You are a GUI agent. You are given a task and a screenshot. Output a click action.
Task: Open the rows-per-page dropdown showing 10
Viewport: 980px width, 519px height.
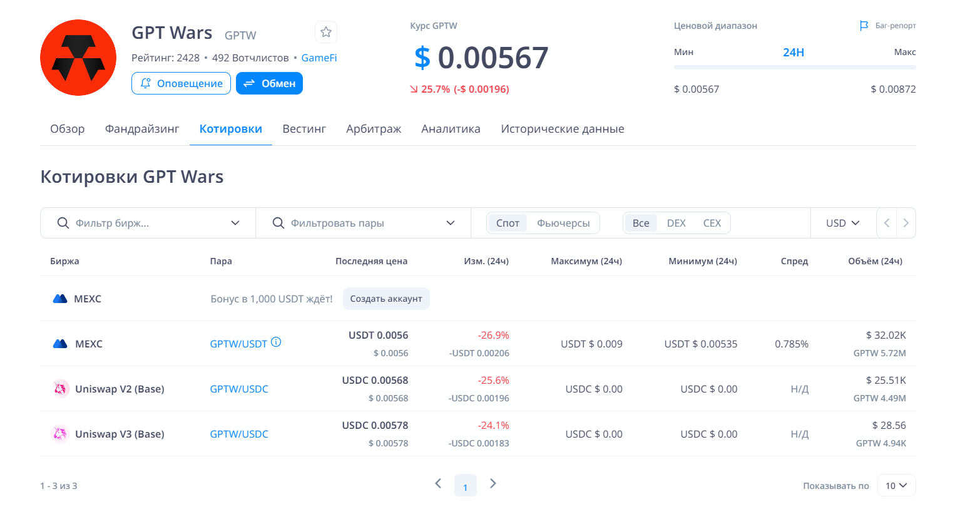[897, 485]
